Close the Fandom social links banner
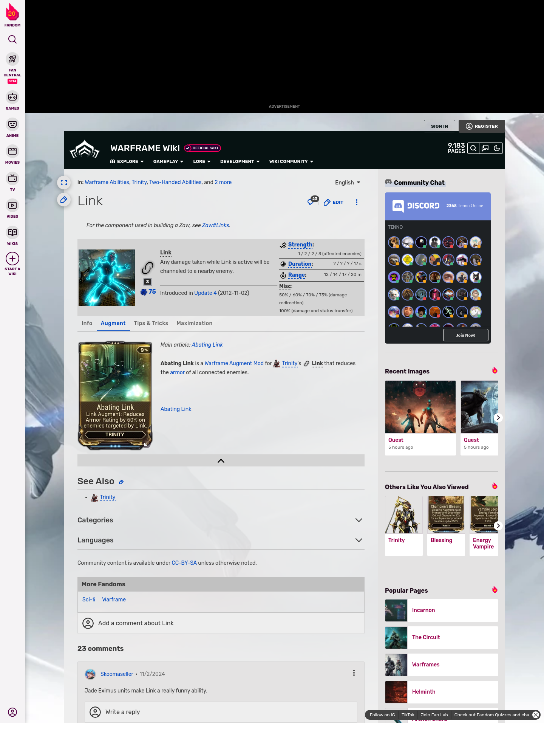 [536, 715]
